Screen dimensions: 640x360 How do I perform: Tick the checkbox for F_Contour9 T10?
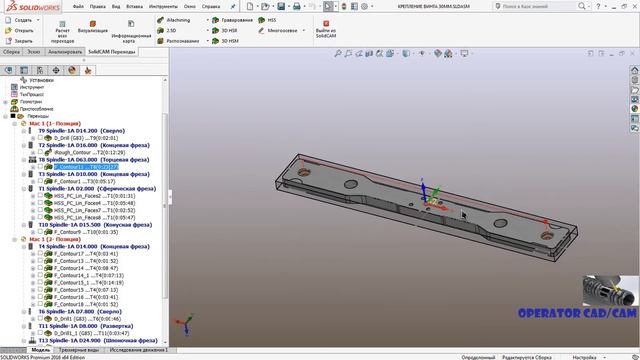pos(40,231)
